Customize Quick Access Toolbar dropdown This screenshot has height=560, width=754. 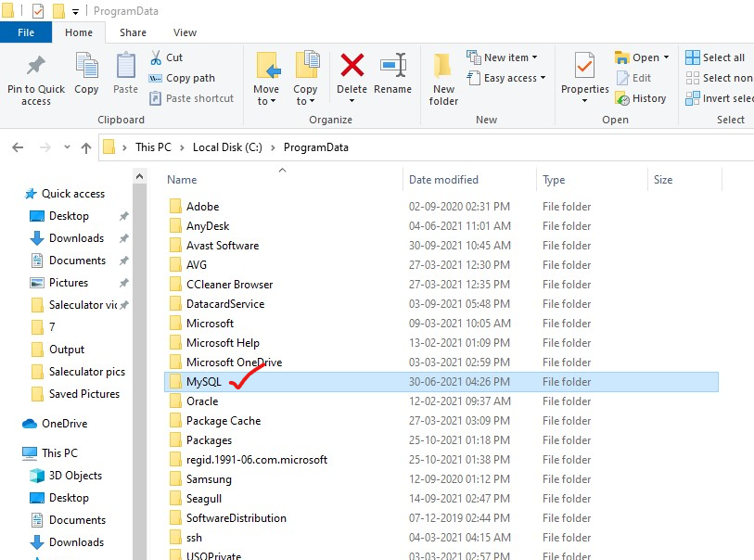(x=75, y=11)
